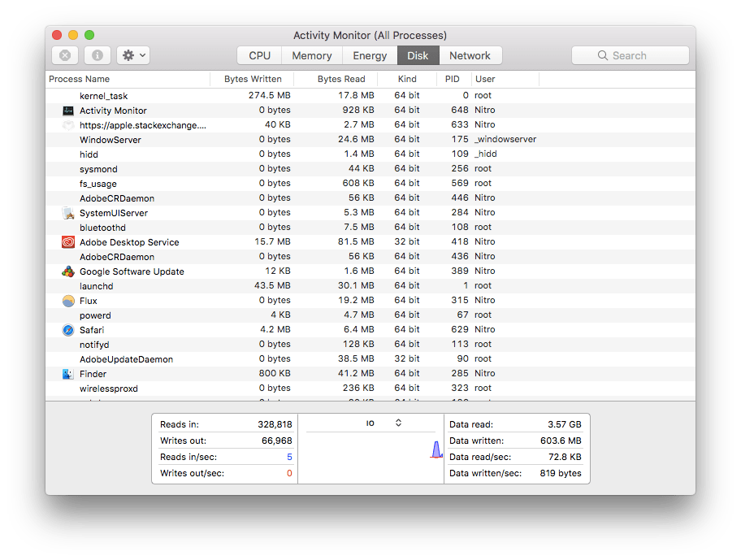Click the Flux process icon
741x560 pixels.
click(x=68, y=301)
